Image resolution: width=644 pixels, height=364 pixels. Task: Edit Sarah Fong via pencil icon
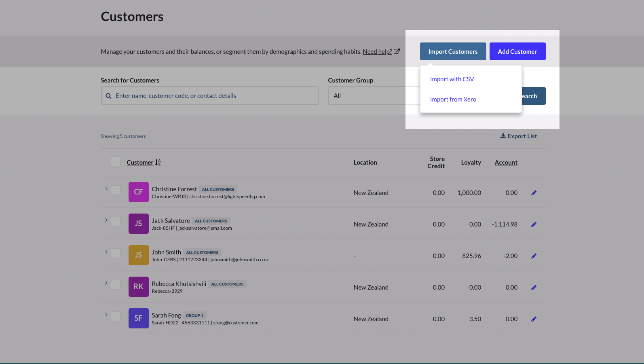click(x=534, y=319)
